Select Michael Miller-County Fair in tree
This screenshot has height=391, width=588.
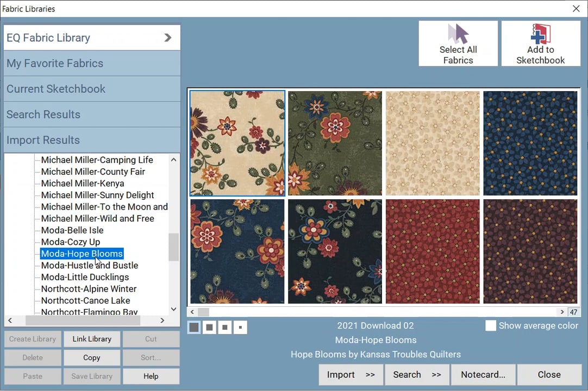tap(93, 172)
